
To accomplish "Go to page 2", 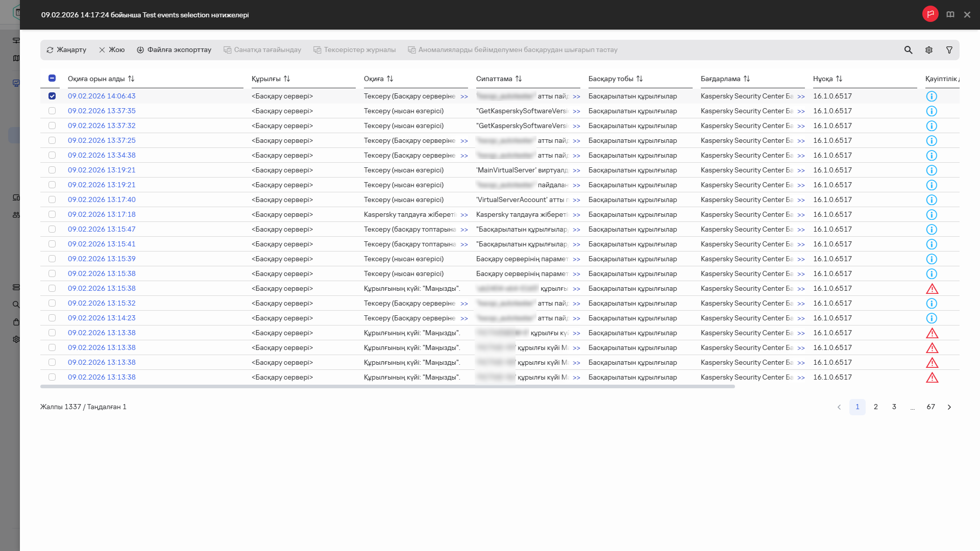I will (876, 407).
